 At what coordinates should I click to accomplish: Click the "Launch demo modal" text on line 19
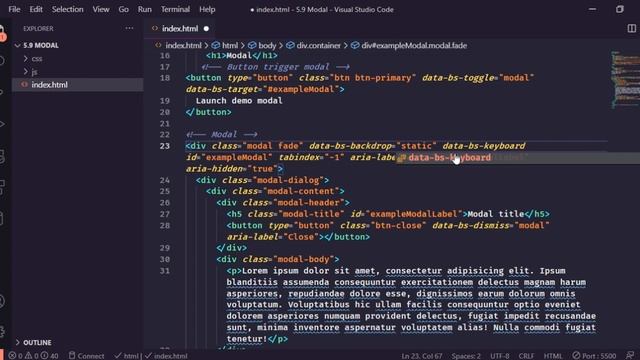click(239, 100)
